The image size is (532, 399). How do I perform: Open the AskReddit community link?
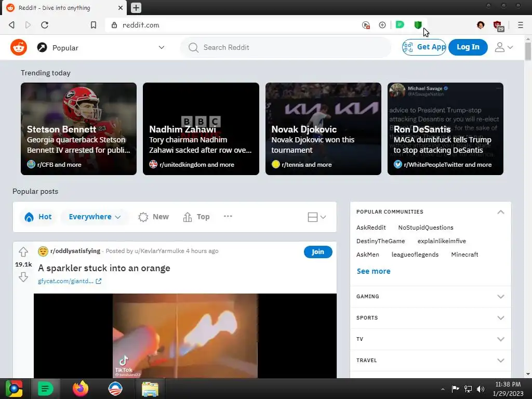click(x=371, y=228)
